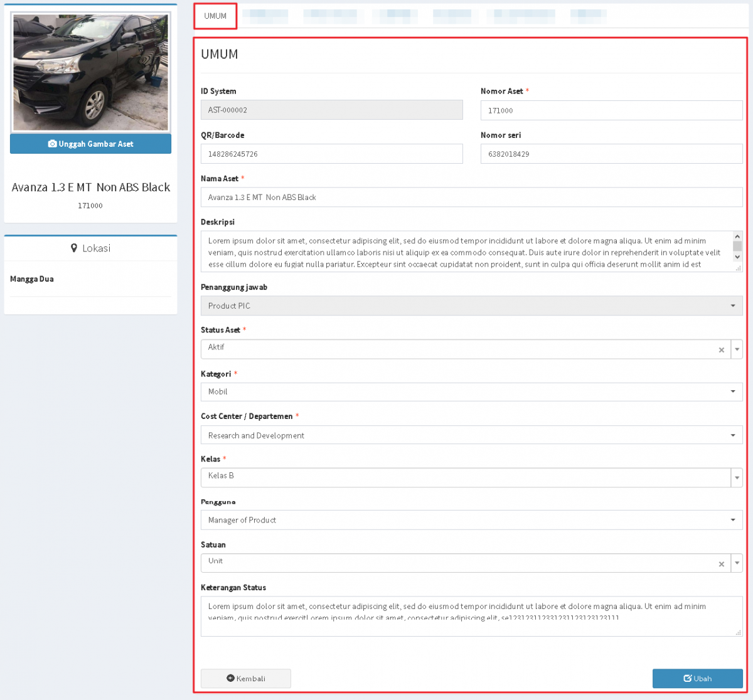Open the Cost Center / Departemen dropdown
Viewport: 753px width, 700px height.
coord(733,435)
